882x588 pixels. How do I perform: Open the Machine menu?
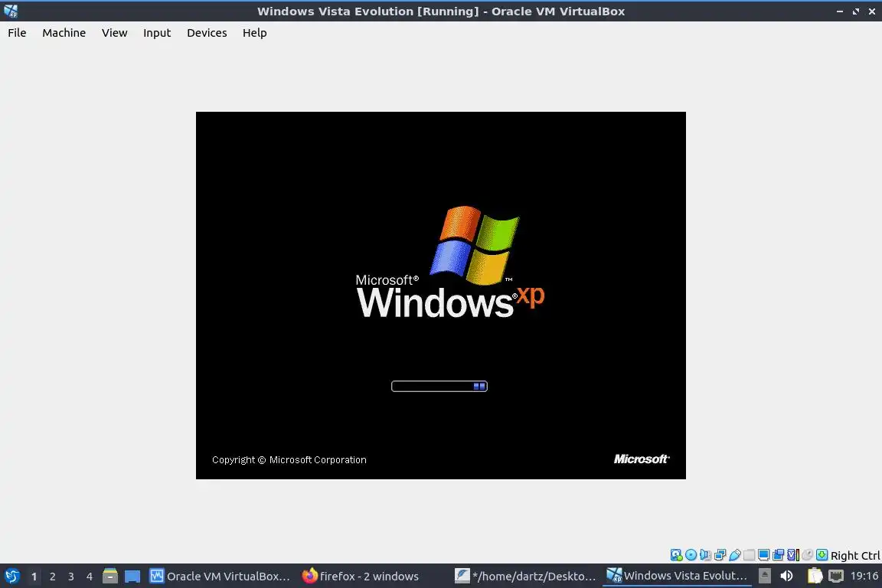click(x=64, y=33)
